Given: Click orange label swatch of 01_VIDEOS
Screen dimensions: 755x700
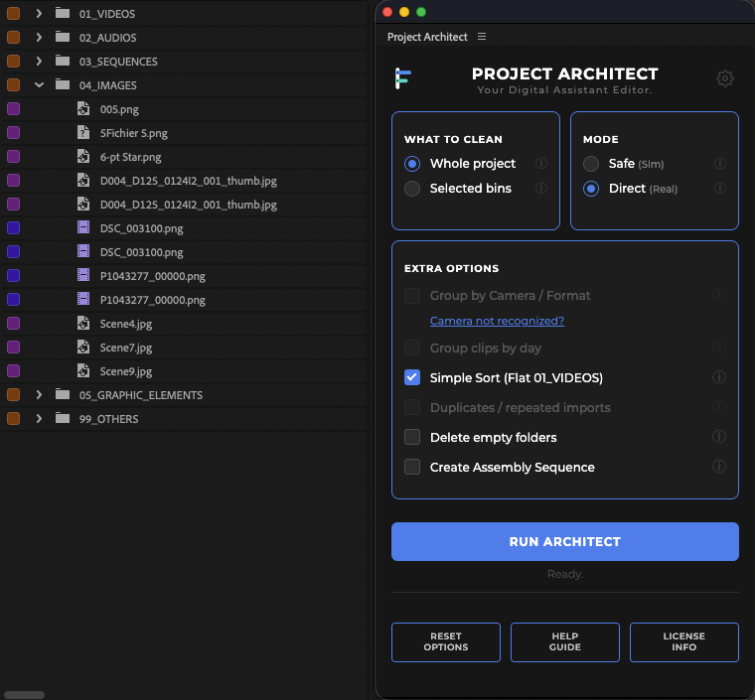Looking at the screenshot, I should pyautogui.click(x=14, y=14).
